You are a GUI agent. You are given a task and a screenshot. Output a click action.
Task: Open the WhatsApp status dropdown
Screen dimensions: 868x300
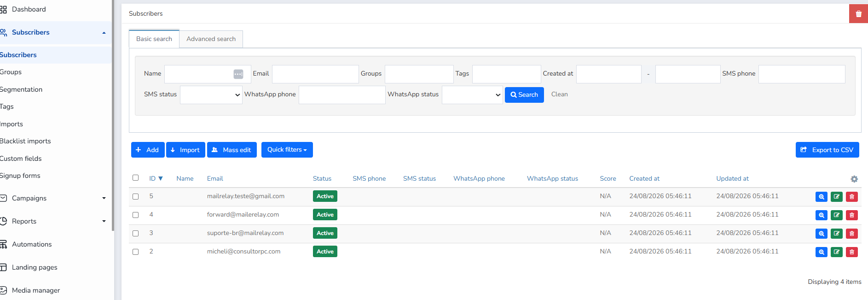click(x=472, y=95)
